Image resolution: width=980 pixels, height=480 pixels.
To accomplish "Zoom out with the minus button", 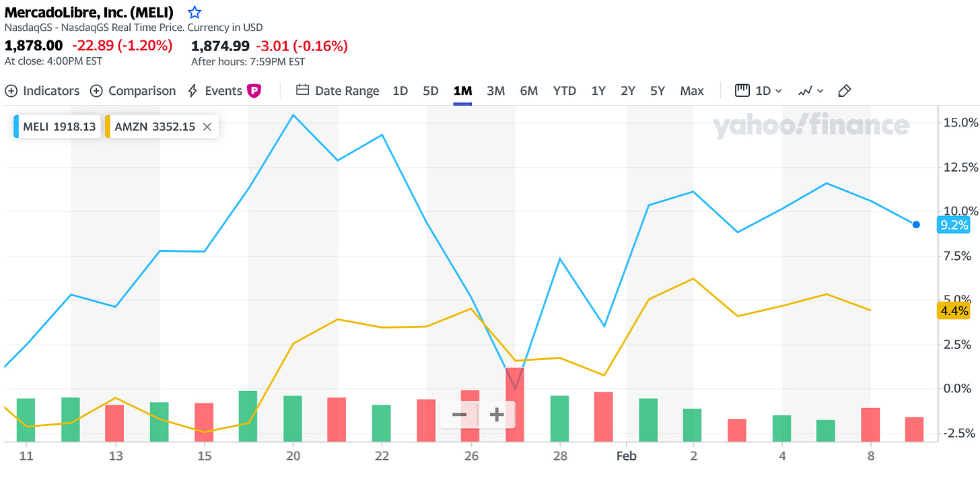I will coord(459,415).
